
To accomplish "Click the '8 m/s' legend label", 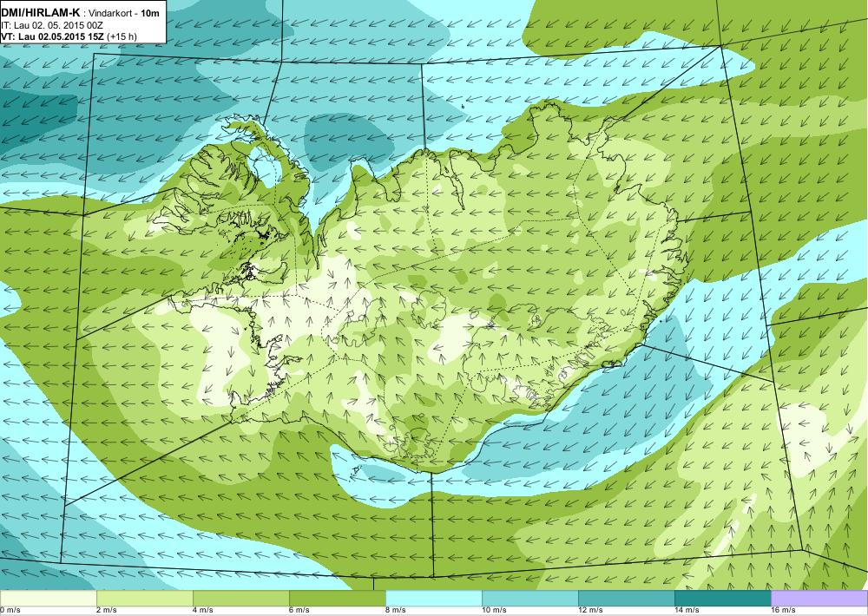I will click(395, 611).
